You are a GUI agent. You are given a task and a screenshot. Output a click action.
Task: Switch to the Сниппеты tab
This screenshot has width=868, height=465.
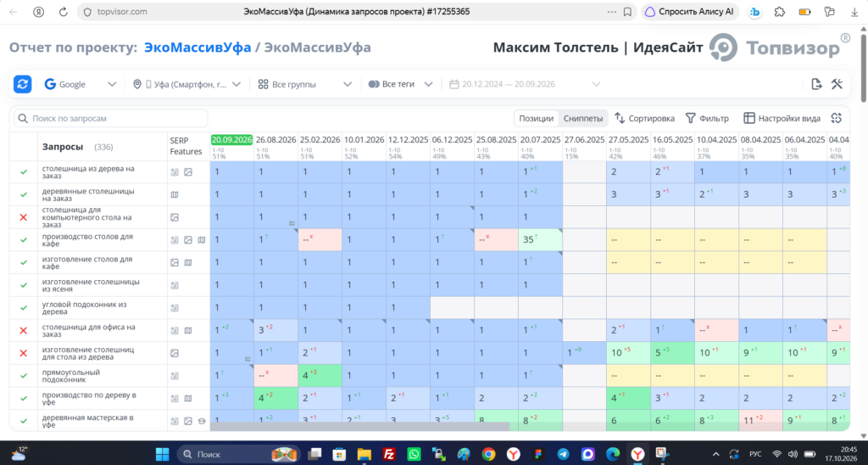[x=583, y=118]
